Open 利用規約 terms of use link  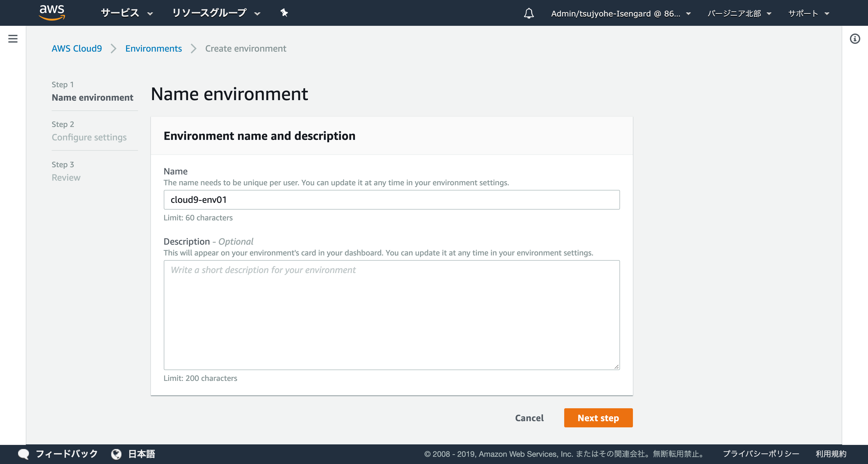(x=831, y=454)
